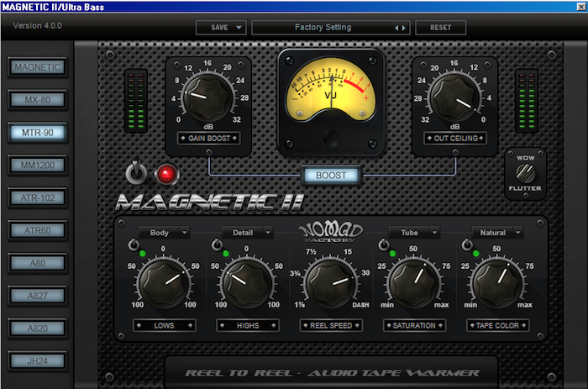Open the Factory Setting preset selector
This screenshot has width=588, height=389.
click(x=331, y=28)
